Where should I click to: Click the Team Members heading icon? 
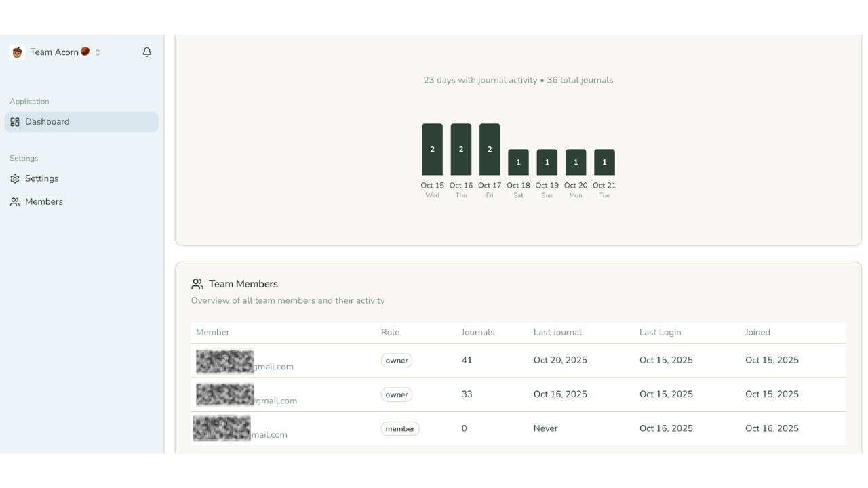coord(197,284)
